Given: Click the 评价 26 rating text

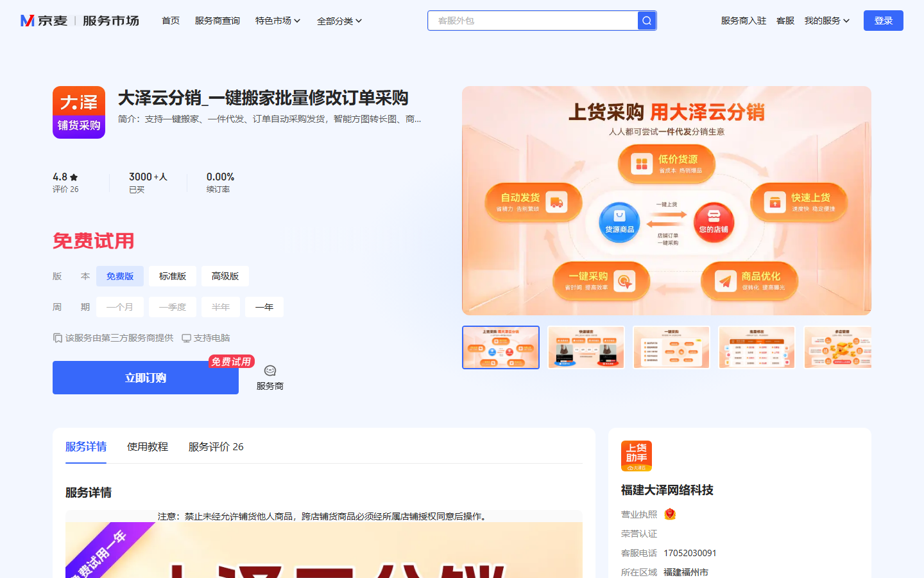Looking at the screenshot, I should click(65, 189).
